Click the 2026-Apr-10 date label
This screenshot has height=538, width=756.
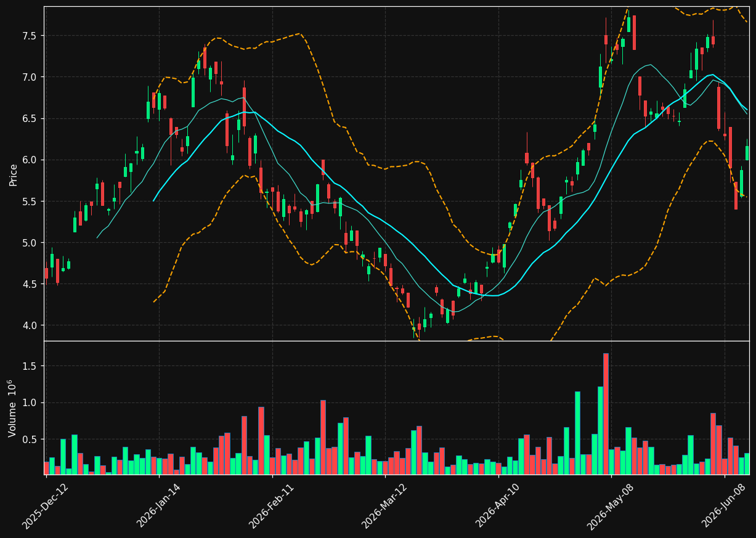498,505
